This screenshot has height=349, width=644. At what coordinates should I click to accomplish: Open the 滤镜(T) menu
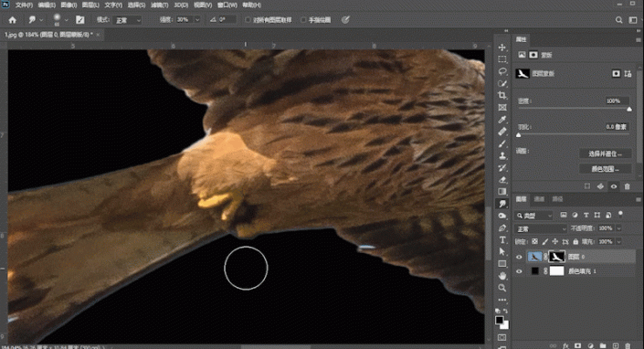[159, 5]
